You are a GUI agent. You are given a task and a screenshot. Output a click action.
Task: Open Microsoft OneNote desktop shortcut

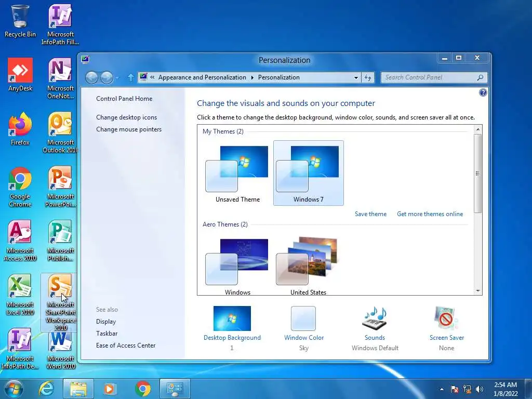coord(60,79)
